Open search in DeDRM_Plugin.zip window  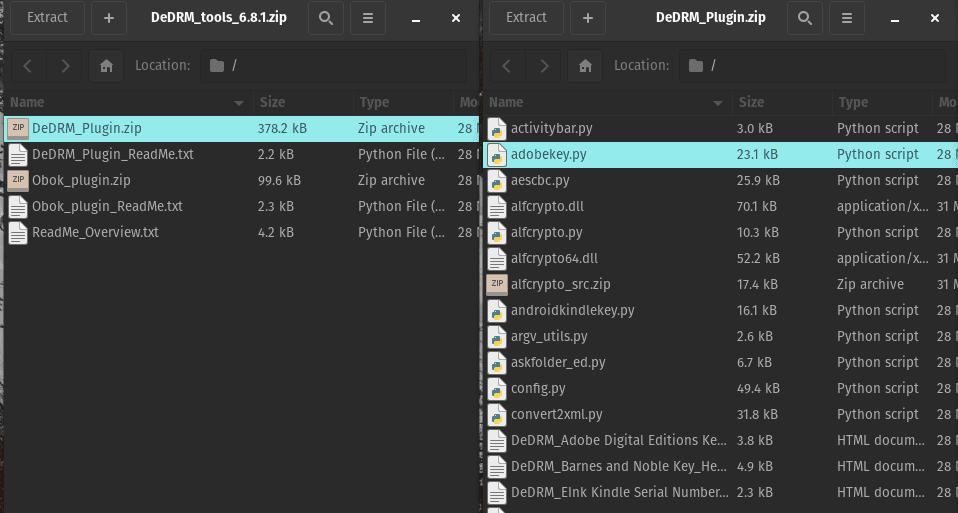(x=805, y=18)
